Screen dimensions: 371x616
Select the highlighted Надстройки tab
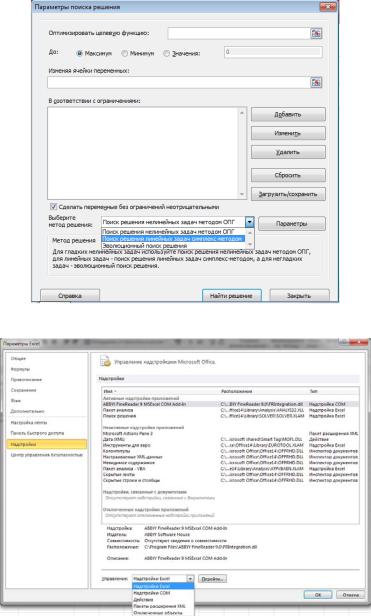(x=46, y=444)
